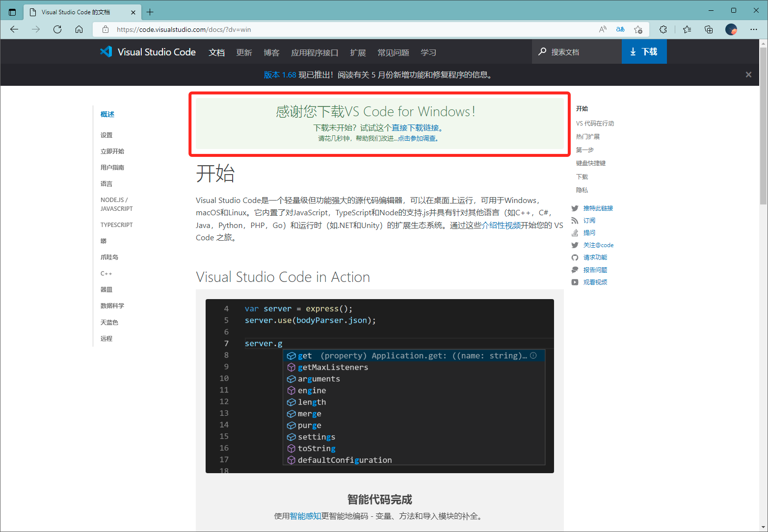Add this page to favorites star icon
Viewport: 768px width, 532px height.
point(638,29)
